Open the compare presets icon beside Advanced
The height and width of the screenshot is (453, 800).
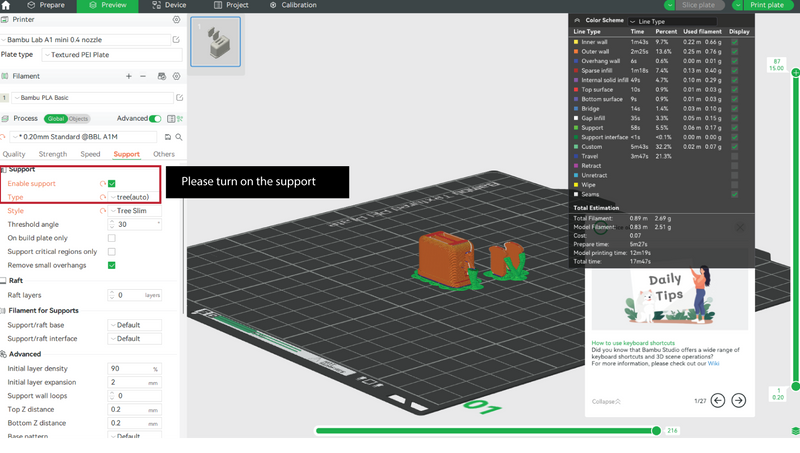tap(171, 118)
